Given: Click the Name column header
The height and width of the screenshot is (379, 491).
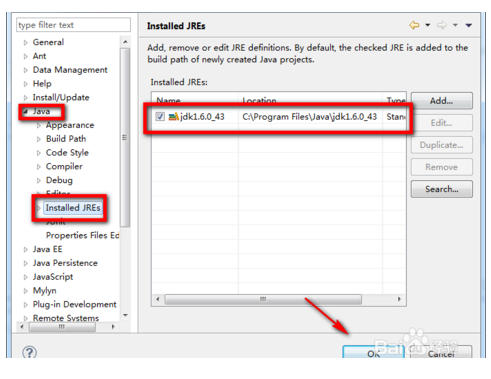Looking at the screenshot, I should point(195,100).
